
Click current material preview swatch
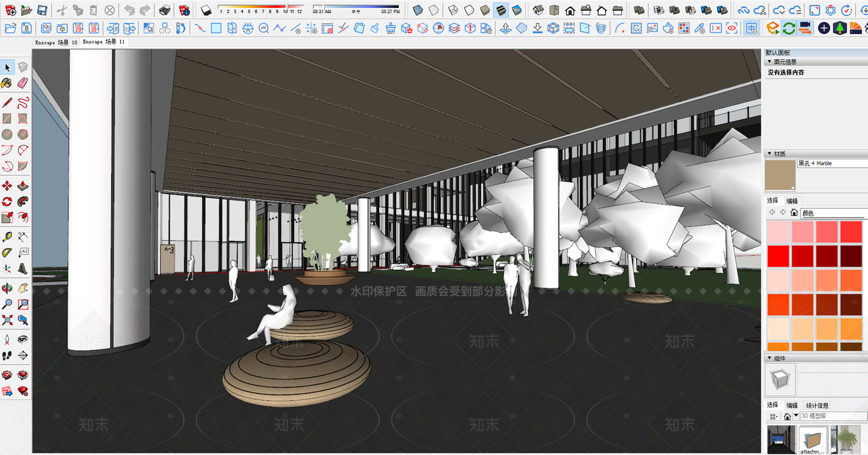(x=780, y=175)
